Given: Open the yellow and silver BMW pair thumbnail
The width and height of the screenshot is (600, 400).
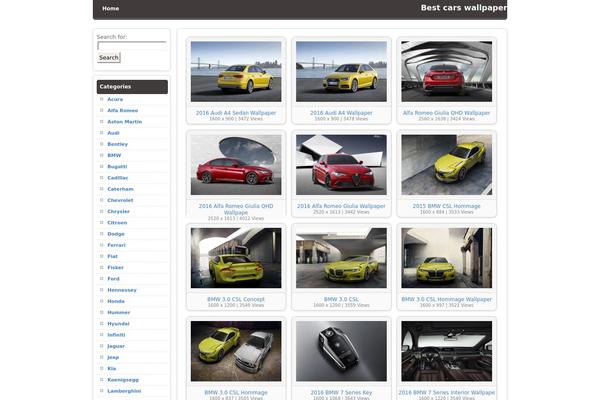Looking at the screenshot, I should point(236,351).
